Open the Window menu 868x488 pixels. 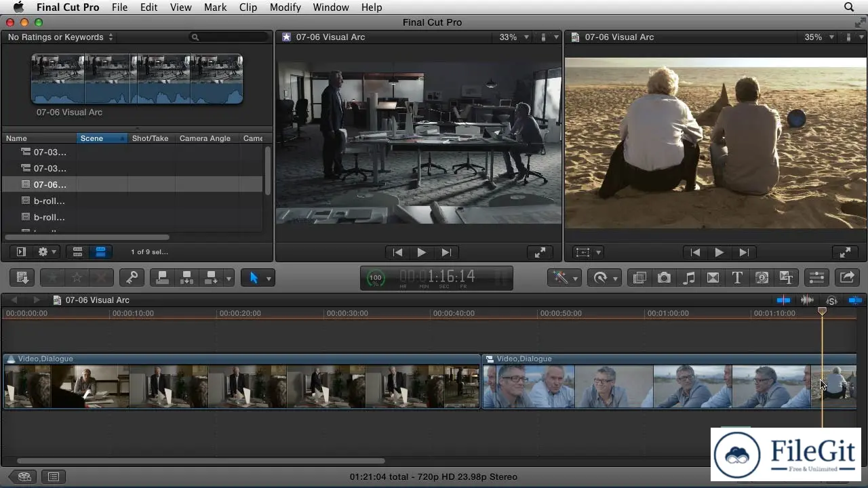[x=331, y=7]
